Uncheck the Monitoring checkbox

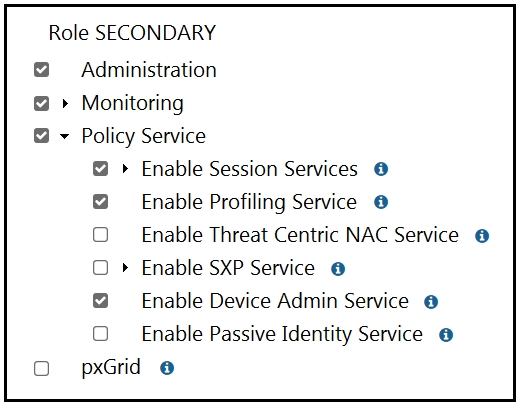click(x=42, y=103)
